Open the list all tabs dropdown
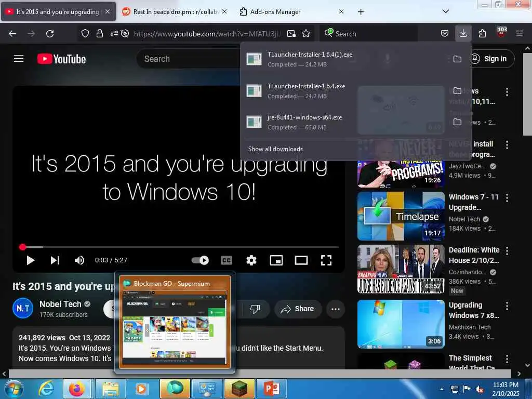The width and height of the screenshot is (532, 399). 446,11
